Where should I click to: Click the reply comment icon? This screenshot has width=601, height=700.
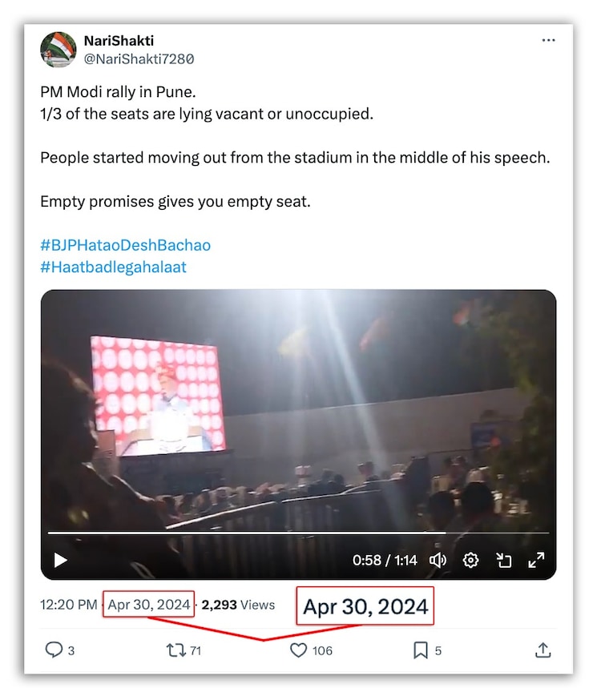(54, 650)
